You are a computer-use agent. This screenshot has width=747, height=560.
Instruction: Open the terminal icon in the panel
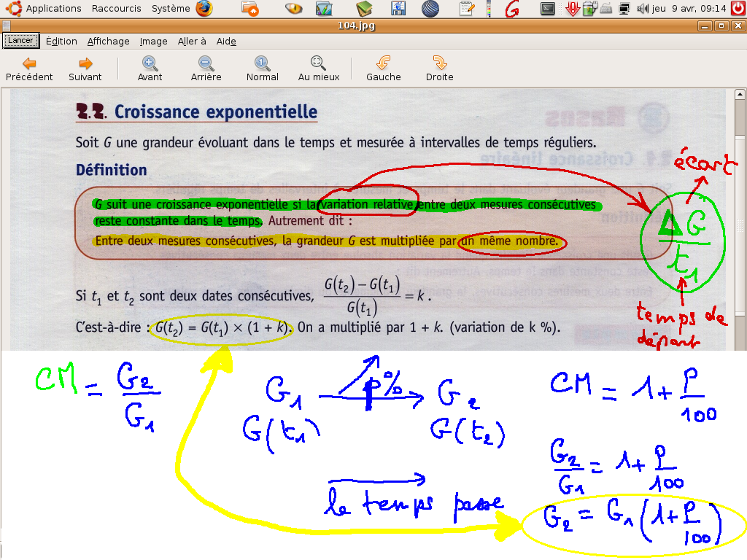(547, 9)
